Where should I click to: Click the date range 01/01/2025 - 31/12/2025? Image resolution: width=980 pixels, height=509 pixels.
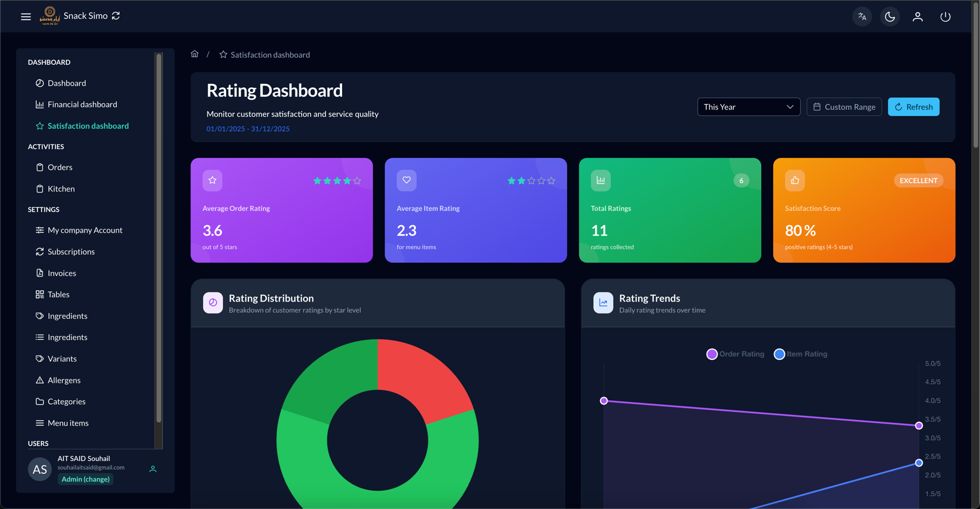[x=248, y=129]
